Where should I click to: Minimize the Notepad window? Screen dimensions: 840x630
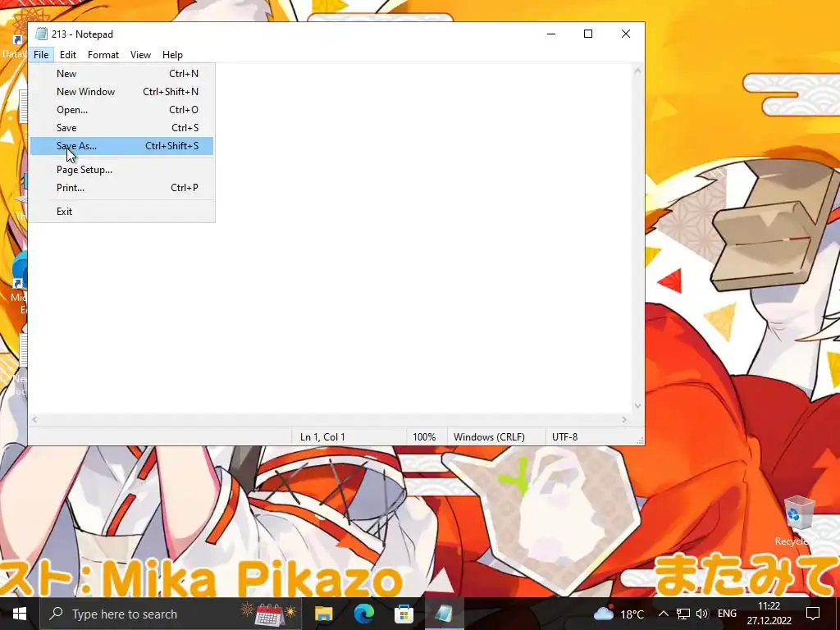click(x=551, y=34)
